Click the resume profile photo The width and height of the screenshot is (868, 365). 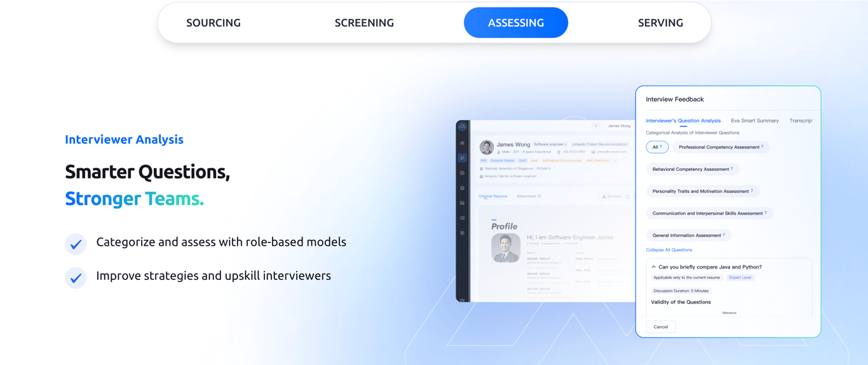tap(506, 248)
